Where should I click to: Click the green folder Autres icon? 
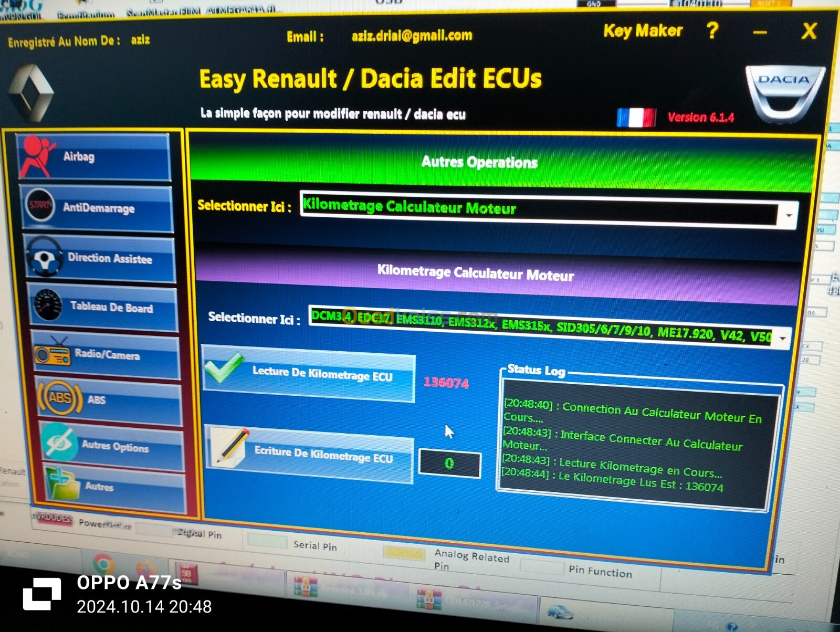pos(62,483)
